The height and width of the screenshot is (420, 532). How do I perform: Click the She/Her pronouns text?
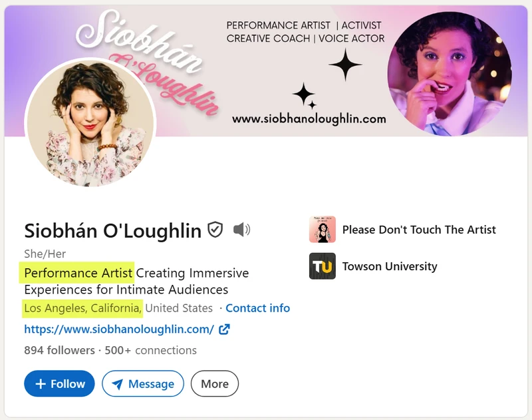tap(45, 254)
